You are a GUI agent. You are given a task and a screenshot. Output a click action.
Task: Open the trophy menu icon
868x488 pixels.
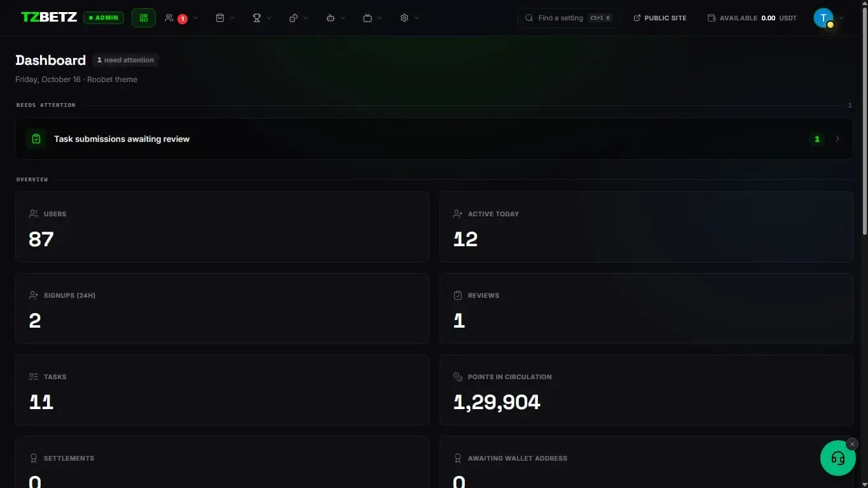point(257,18)
